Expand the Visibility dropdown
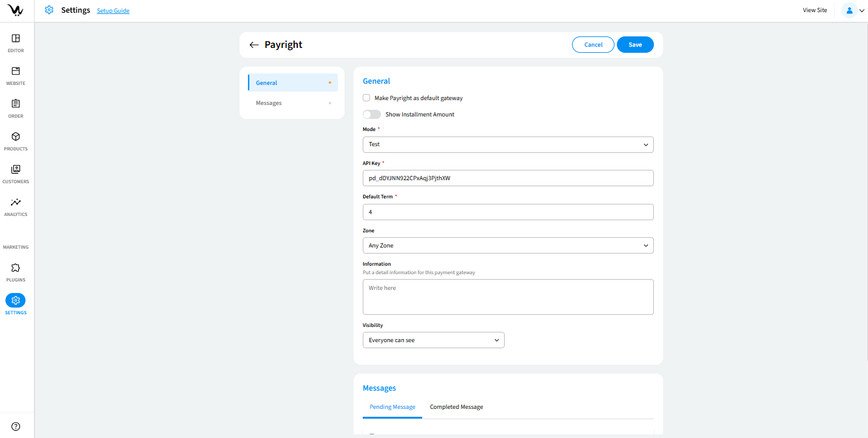 [x=433, y=340]
